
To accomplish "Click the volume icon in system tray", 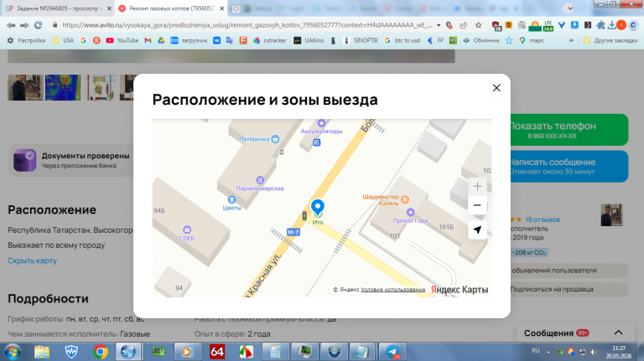I will point(594,352).
